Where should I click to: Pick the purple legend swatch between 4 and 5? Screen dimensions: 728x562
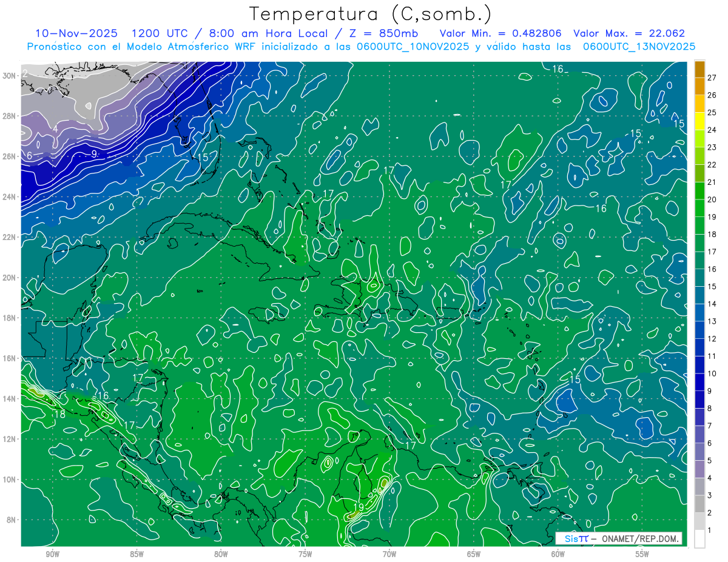click(699, 469)
